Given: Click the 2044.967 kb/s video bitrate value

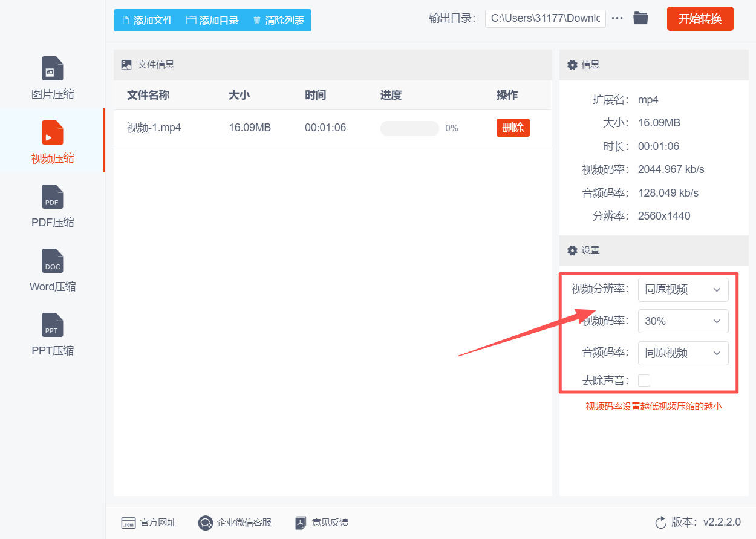Looking at the screenshot, I should [x=671, y=169].
